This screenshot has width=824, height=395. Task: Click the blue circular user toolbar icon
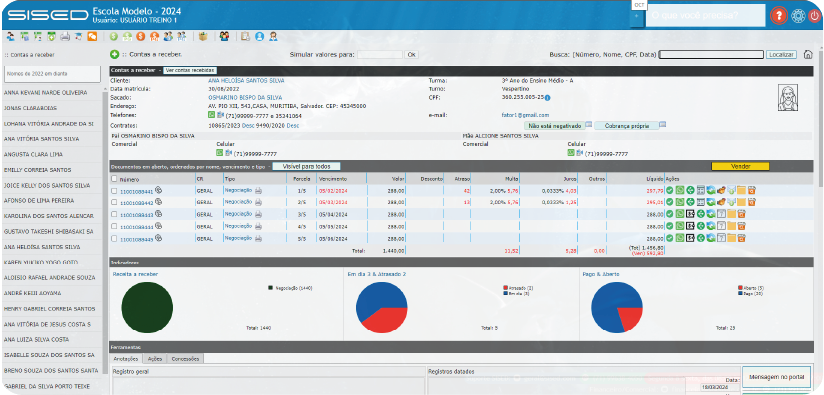point(259,37)
